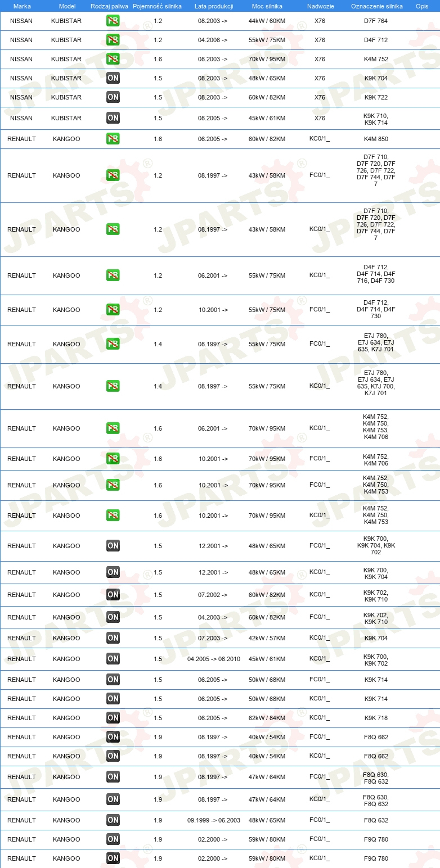Click the diesel ON icon in the 04.2003 row
Image resolution: width=440 pixels, height=868 pixels.
[x=113, y=617]
